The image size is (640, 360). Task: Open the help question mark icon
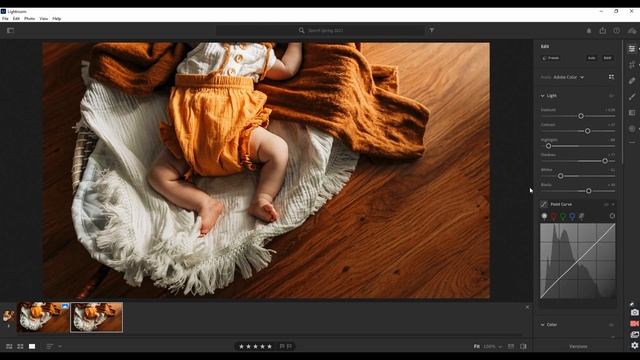(x=616, y=31)
